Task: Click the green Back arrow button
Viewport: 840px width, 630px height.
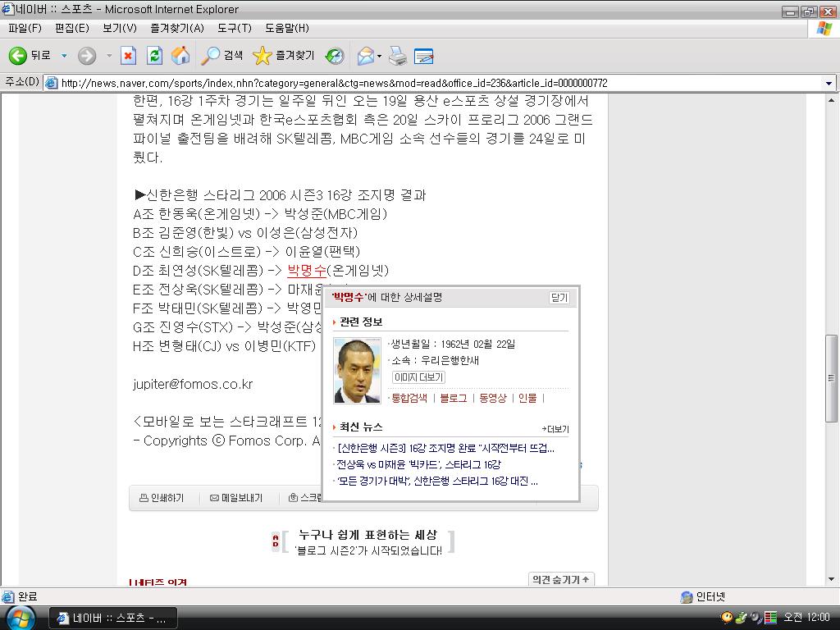Action: pyautogui.click(x=18, y=55)
